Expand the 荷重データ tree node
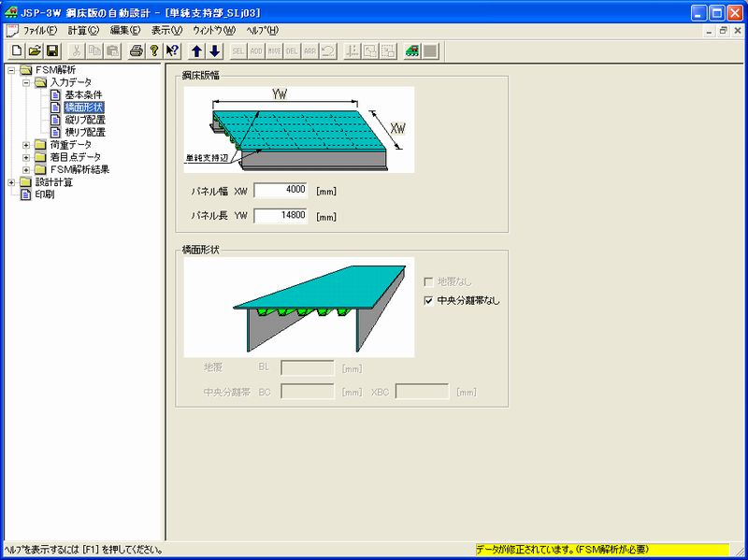This screenshot has width=748, height=560. pyautogui.click(x=26, y=145)
